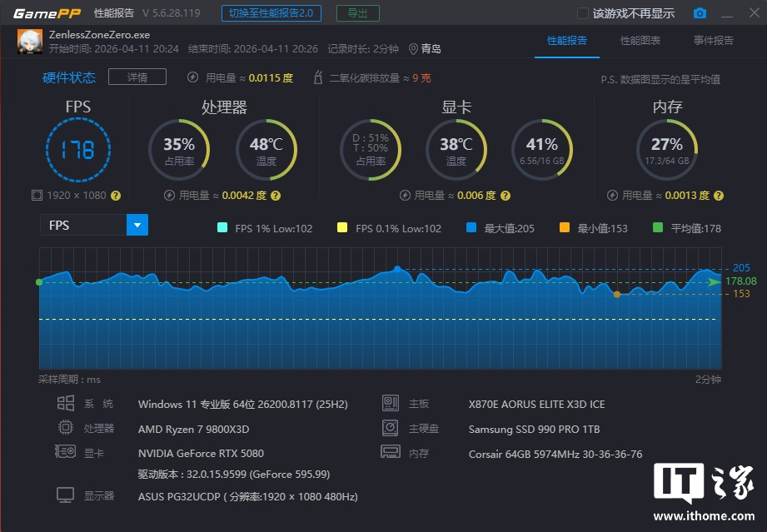The width and height of the screenshot is (767, 532).
Task: Open the FPS metric dropdown arrow
Action: [x=137, y=225]
